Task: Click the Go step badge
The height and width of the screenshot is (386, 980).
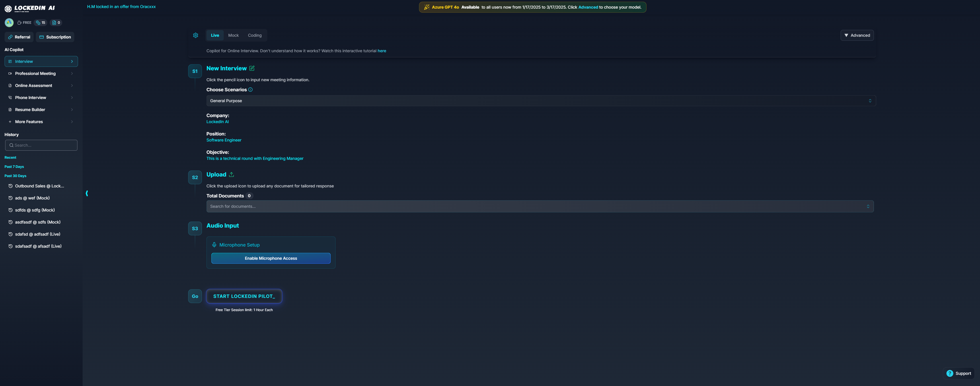Action: 195,296
